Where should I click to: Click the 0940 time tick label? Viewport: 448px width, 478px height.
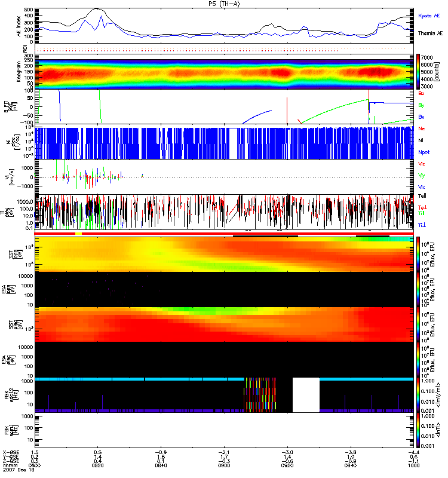point(351,465)
